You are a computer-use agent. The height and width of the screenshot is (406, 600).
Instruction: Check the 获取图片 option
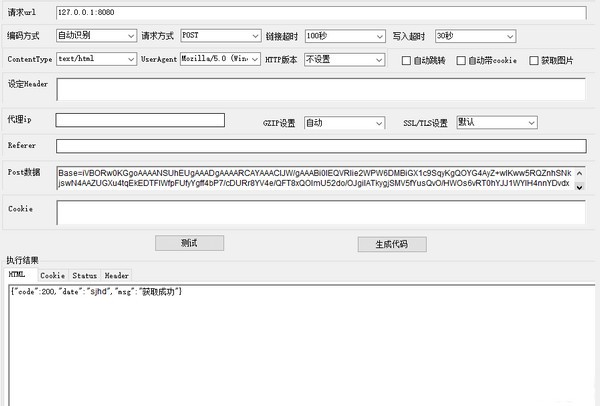[x=534, y=60]
